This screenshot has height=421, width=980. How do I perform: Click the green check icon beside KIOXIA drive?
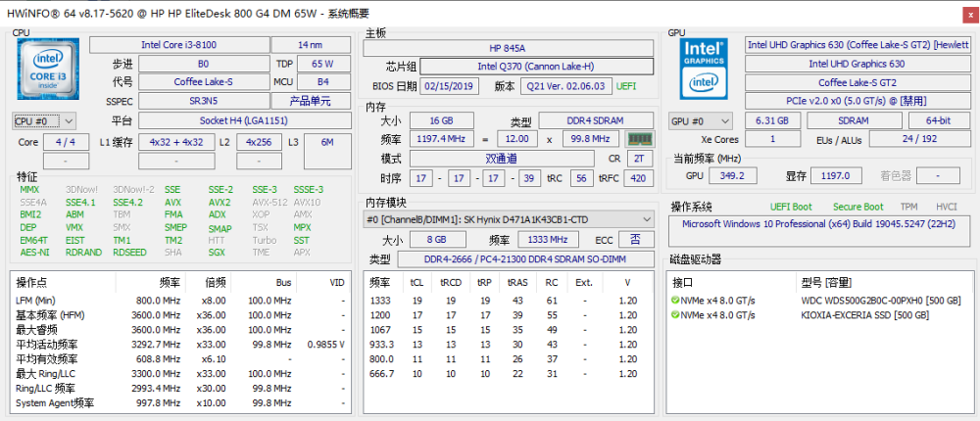675,315
